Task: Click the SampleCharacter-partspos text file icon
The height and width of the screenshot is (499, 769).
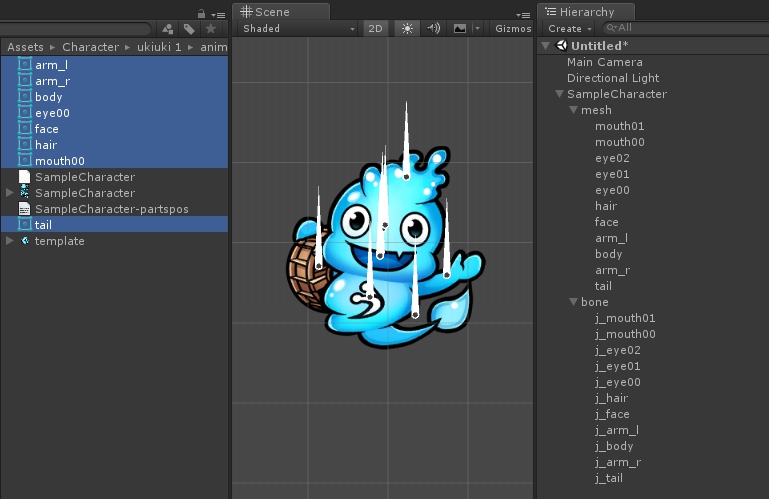Action: pos(25,209)
